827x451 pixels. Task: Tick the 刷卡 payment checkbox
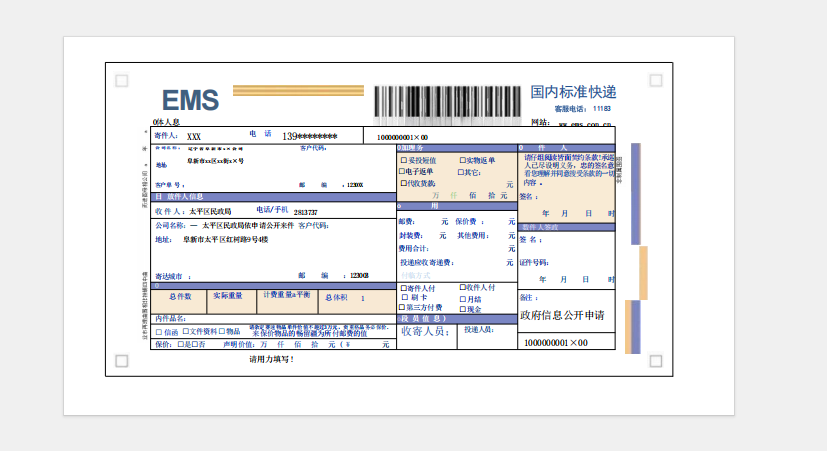[x=405, y=298]
